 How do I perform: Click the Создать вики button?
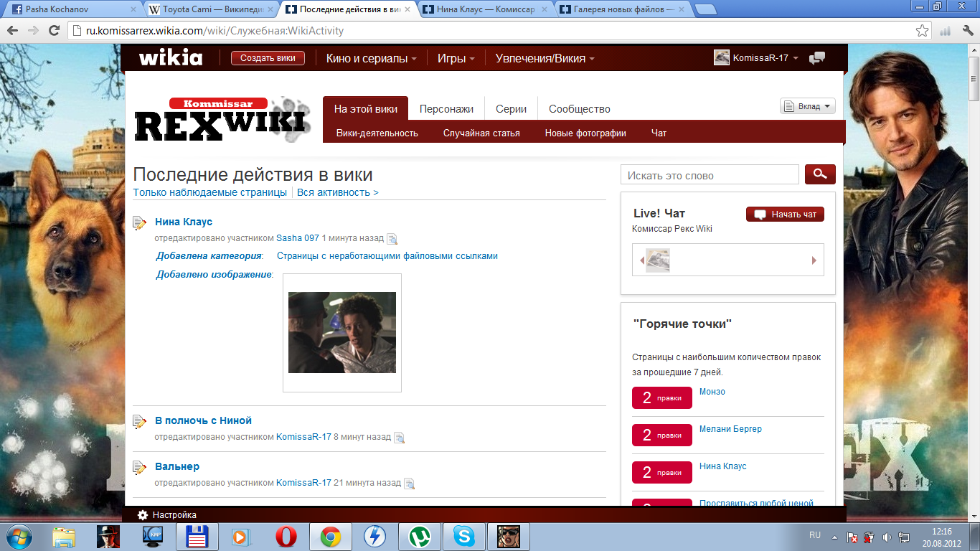coord(268,58)
